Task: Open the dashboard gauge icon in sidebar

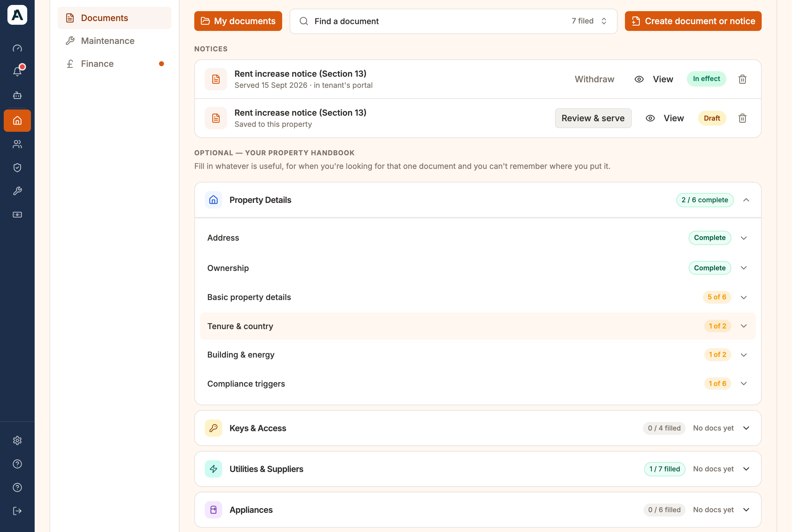Action: (x=17, y=48)
